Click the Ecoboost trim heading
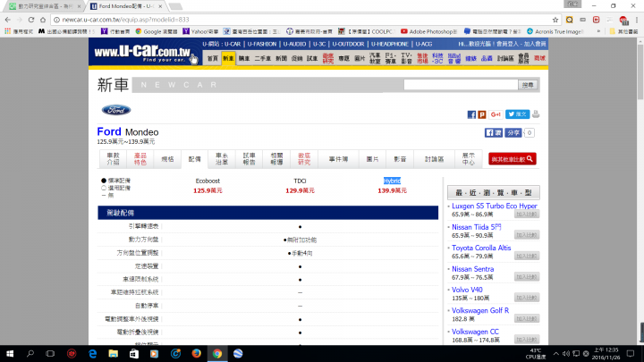The height and width of the screenshot is (362, 644). tap(208, 181)
